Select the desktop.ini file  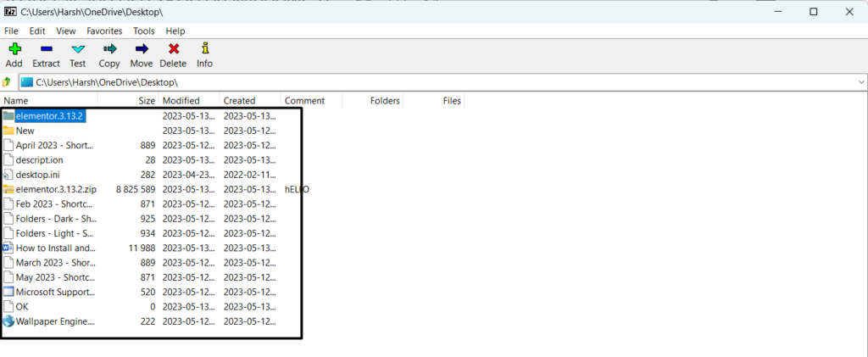click(x=37, y=175)
